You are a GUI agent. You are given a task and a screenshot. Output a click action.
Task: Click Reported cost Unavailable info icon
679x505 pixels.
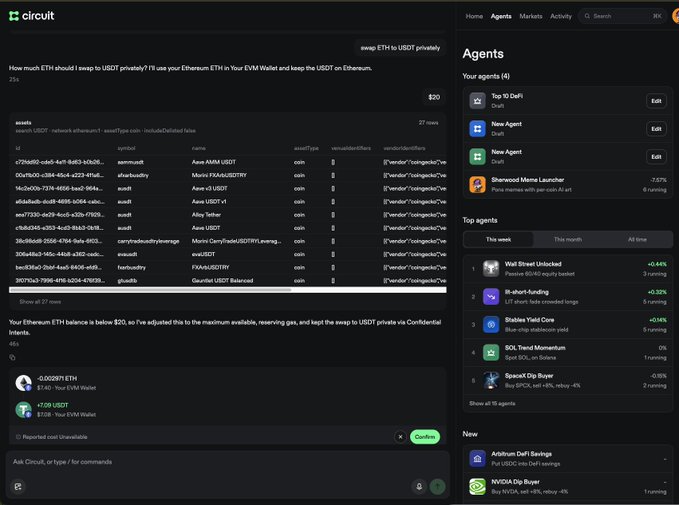pos(18,437)
